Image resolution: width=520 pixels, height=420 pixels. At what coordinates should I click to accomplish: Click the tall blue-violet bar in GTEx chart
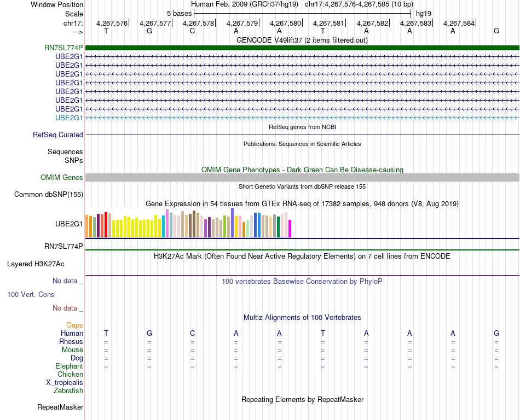(x=233, y=223)
